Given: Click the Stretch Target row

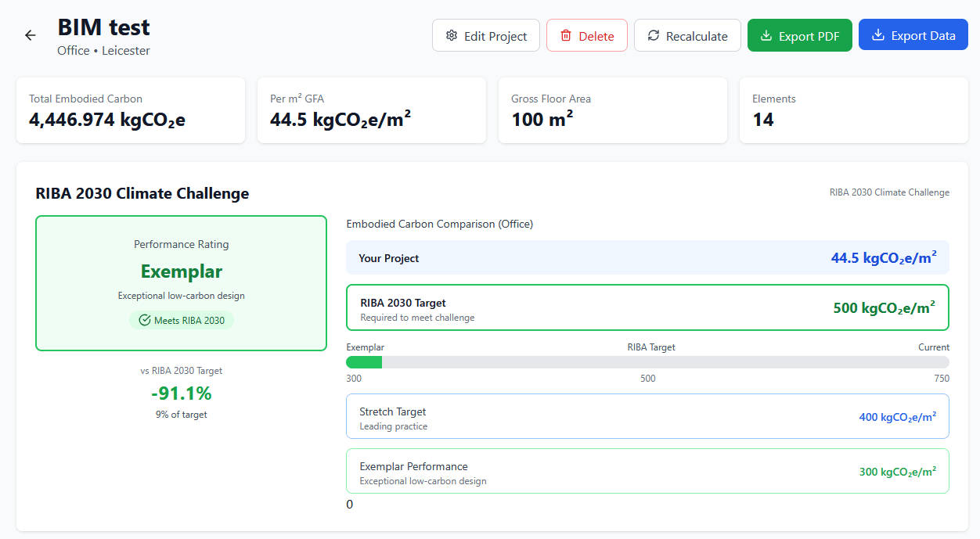Looking at the screenshot, I should [x=647, y=417].
